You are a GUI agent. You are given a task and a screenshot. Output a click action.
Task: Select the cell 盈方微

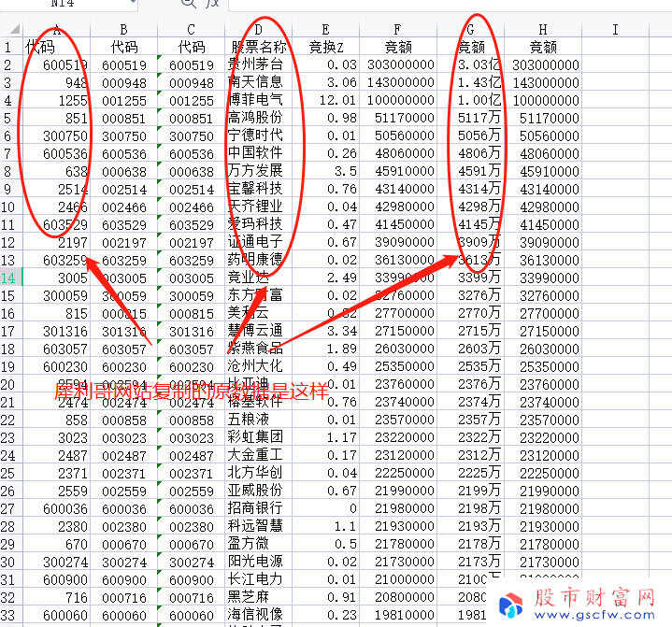click(259, 544)
